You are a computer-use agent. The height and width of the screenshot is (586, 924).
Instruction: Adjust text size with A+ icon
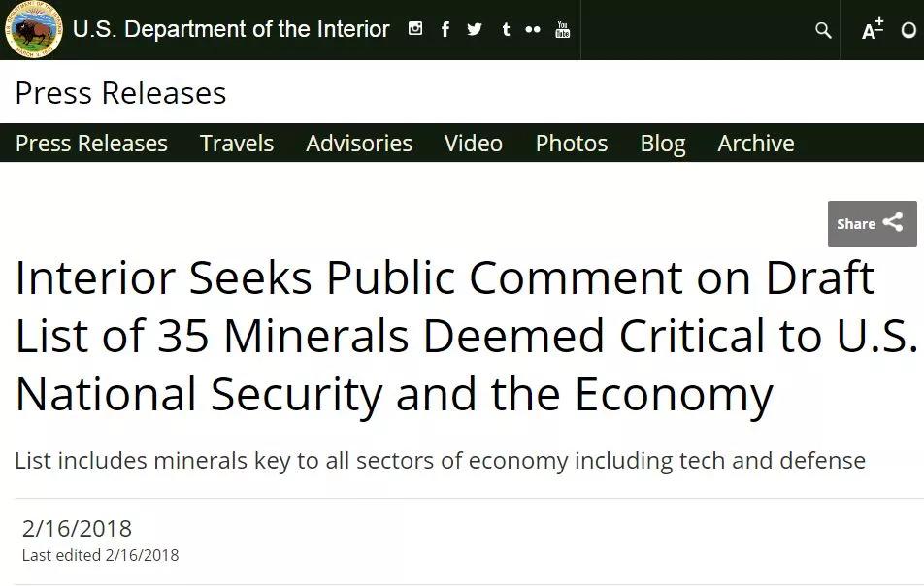tap(873, 29)
